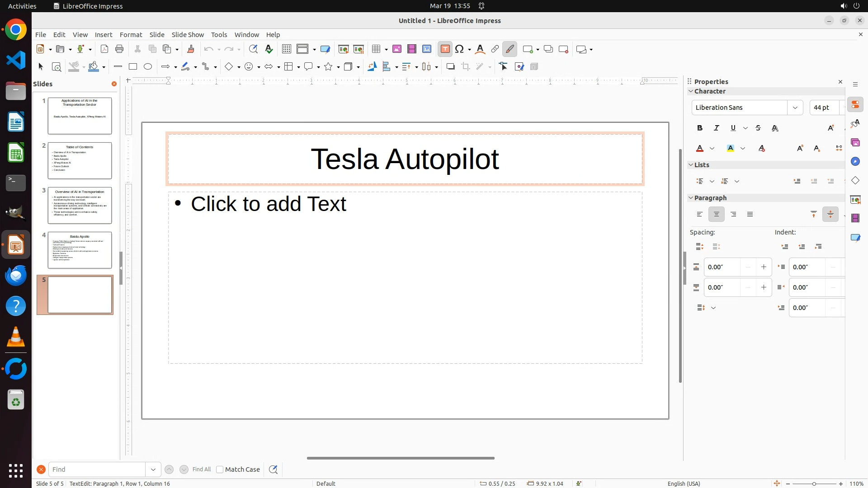
Task: Select the Rectangle drawing tool
Action: [x=133, y=67]
